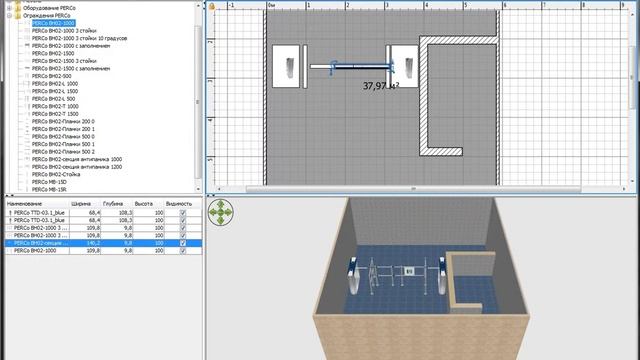
Task: Click the center of the 3D navigation pad
Action: coord(220,212)
